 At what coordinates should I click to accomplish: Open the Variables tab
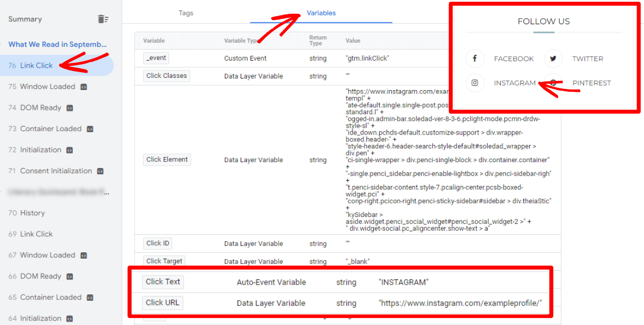tap(321, 13)
